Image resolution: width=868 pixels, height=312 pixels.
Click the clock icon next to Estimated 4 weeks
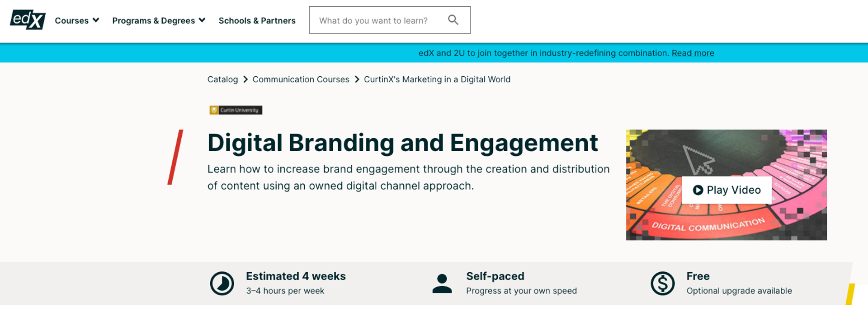click(221, 283)
